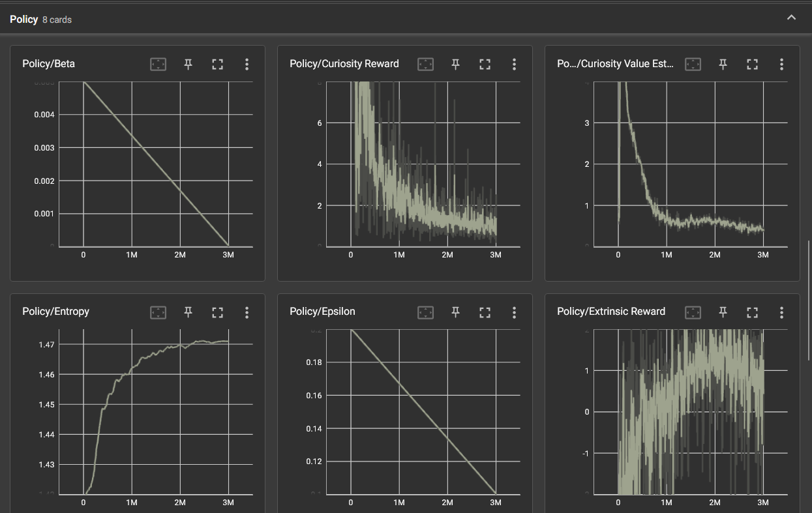The height and width of the screenshot is (513, 812).
Task: Click the Policy/Entropy curve chart
Action: pyautogui.click(x=156, y=412)
